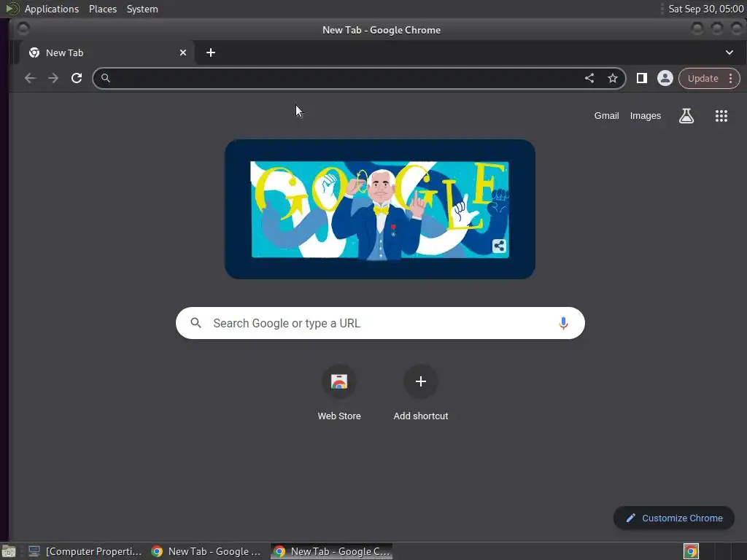Open the three-dot Chrome menu
Viewport: 747px width, 560px height.
731,79
